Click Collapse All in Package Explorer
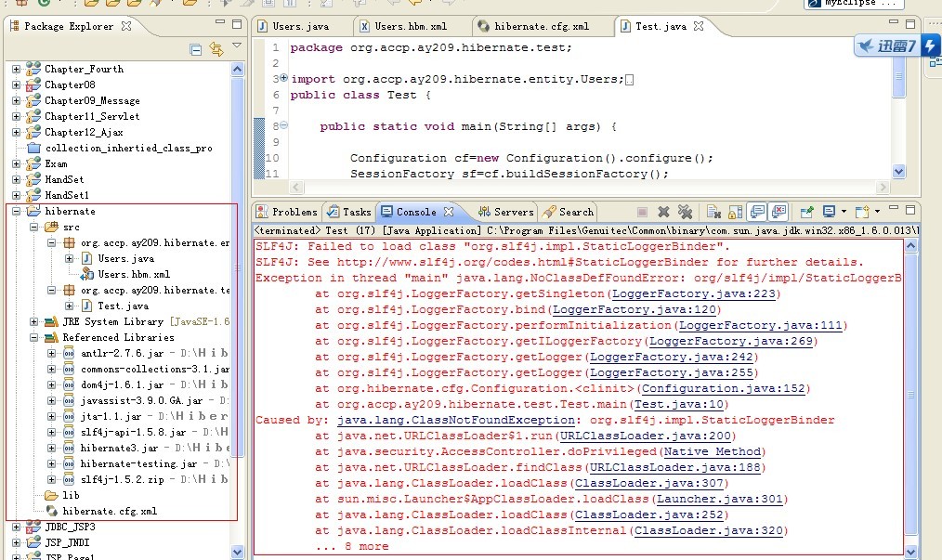The image size is (942, 560). click(196, 49)
